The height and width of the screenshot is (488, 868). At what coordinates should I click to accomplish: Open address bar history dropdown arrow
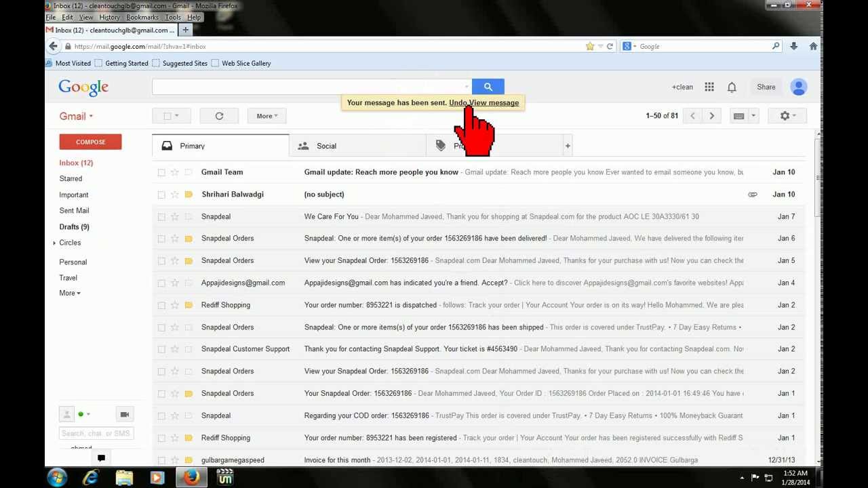pyautogui.click(x=600, y=46)
